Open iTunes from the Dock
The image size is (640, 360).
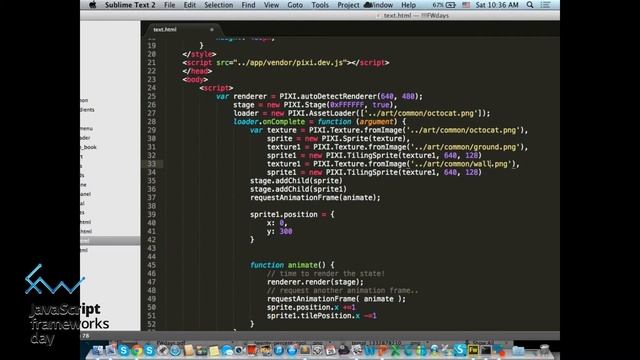[x=279, y=350]
